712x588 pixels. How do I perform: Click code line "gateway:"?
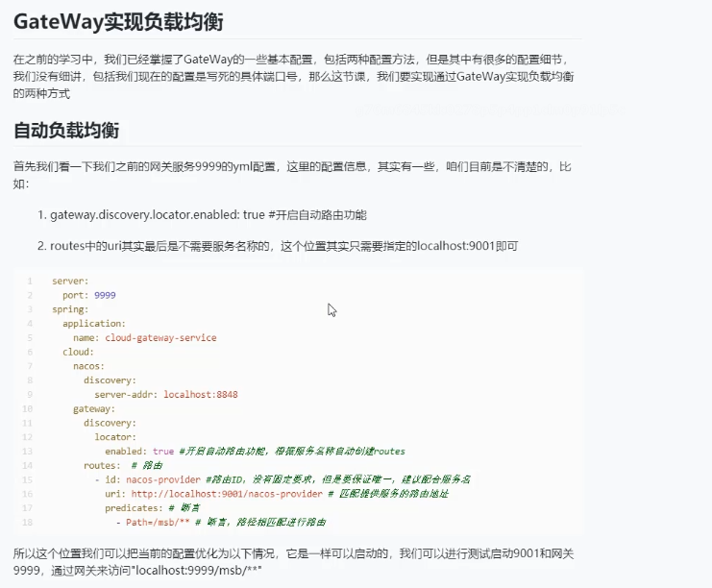pos(94,408)
